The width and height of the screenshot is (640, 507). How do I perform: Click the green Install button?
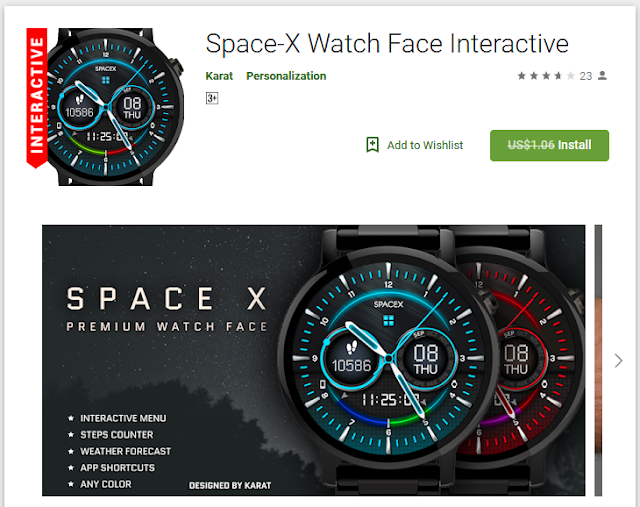pyautogui.click(x=549, y=145)
